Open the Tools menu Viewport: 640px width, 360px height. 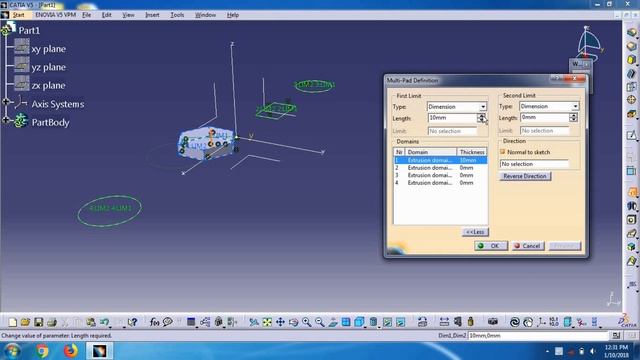[x=177, y=15]
